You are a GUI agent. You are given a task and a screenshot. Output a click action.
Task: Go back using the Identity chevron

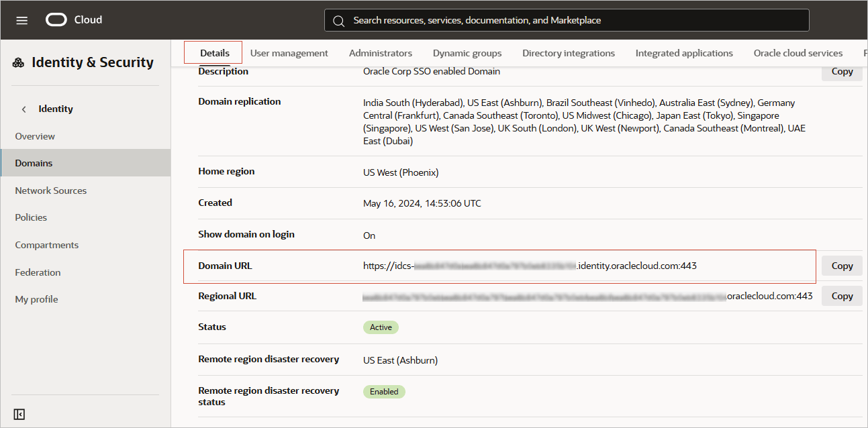pos(24,109)
